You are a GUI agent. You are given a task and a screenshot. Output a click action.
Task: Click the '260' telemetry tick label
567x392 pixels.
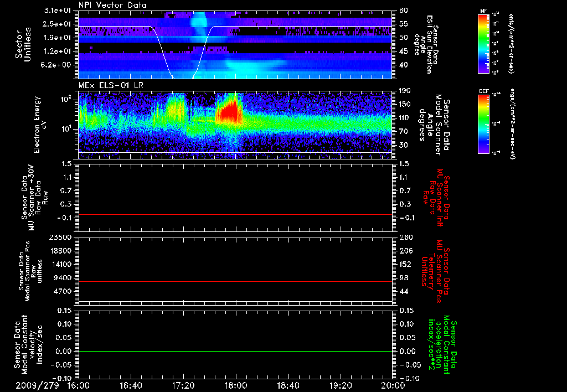pyautogui.click(x=405, y=237)
